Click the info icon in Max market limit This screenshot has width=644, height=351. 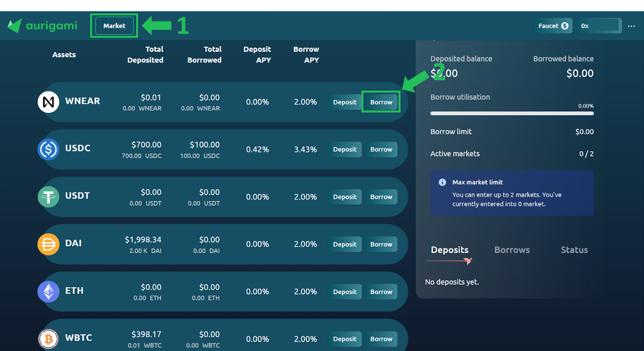pos(442,182)
